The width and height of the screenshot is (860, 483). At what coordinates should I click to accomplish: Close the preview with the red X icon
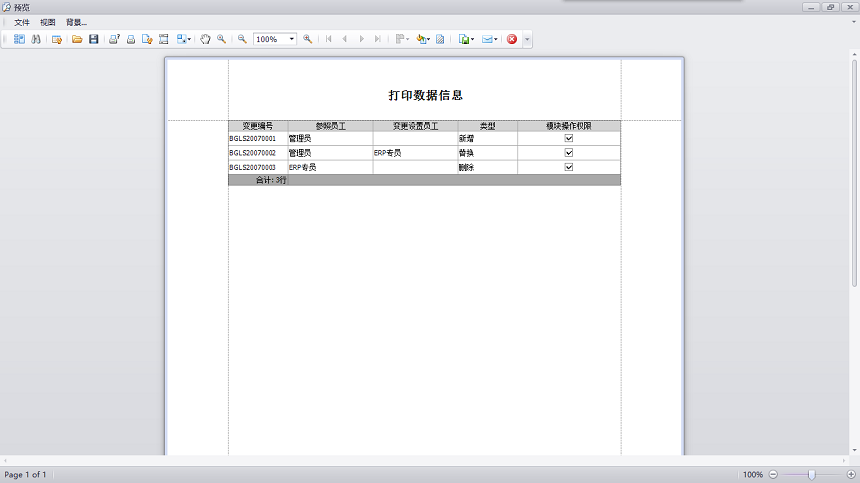(x=512, y=39)
